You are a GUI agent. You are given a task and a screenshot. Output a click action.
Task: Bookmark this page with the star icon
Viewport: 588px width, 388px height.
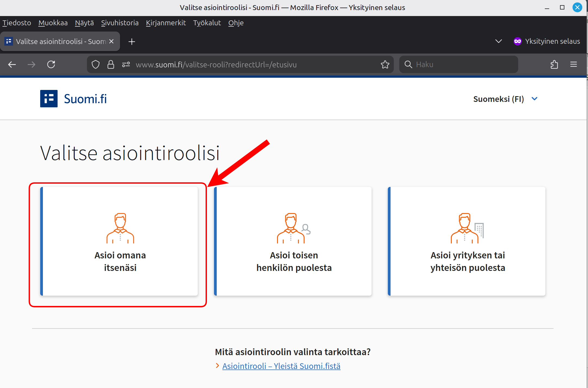(385, 64)
